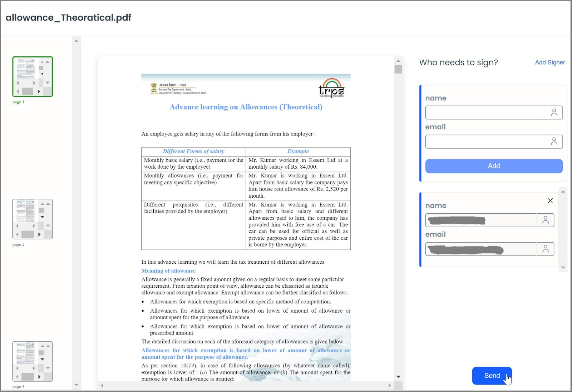Click the up arrow of the thumbnail panel scrollbar

click(x=76, y=41)
